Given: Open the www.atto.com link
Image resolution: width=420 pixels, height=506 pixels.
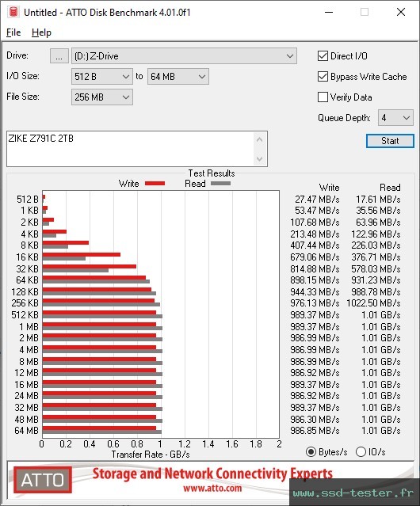Looking at the screenshot, I should (212, 488).
